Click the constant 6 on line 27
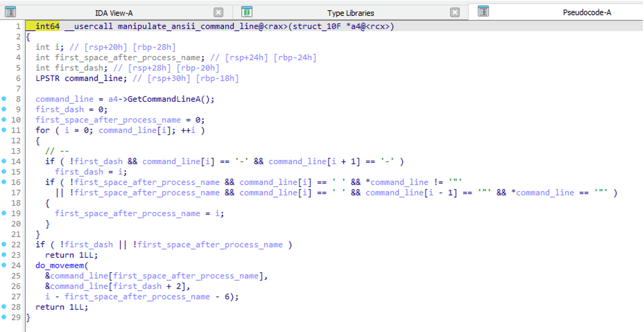Viewport: 644px width, 332px height. tap(227, 297)
